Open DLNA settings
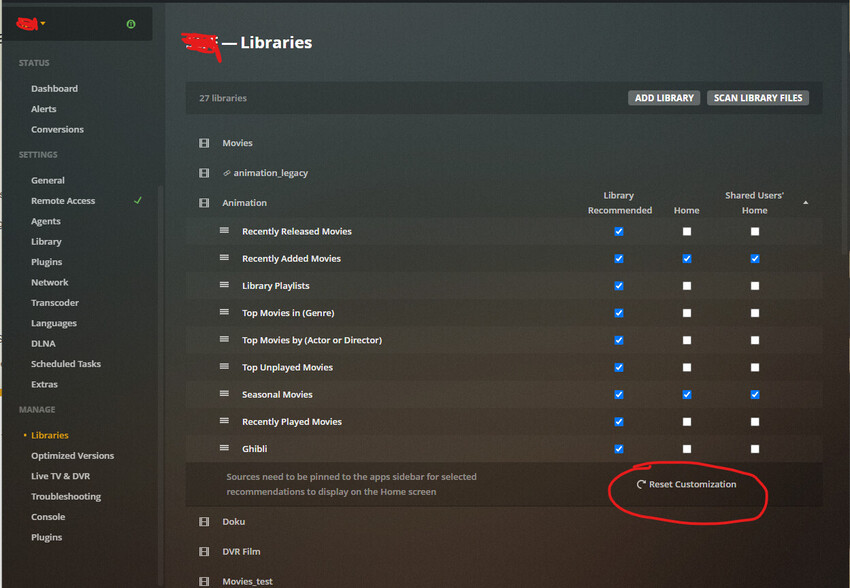850x588 pixels. (x=43, y=344)
